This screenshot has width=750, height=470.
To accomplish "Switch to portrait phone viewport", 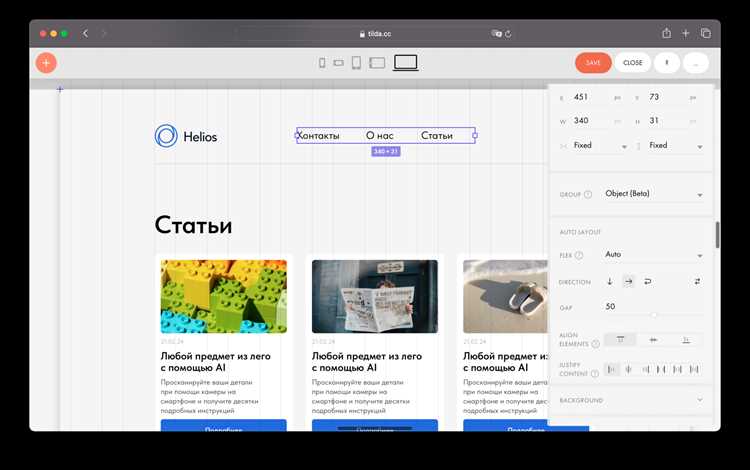I will pos(322,63).
